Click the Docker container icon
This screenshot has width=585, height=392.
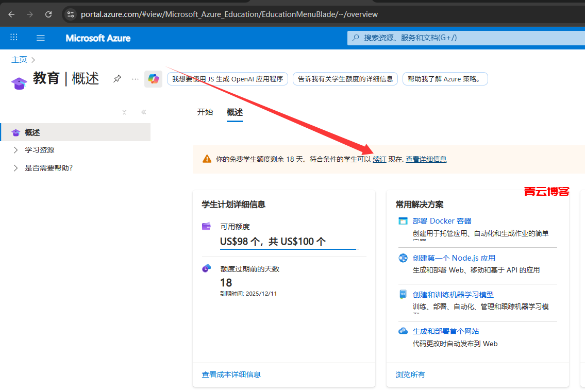403,221
